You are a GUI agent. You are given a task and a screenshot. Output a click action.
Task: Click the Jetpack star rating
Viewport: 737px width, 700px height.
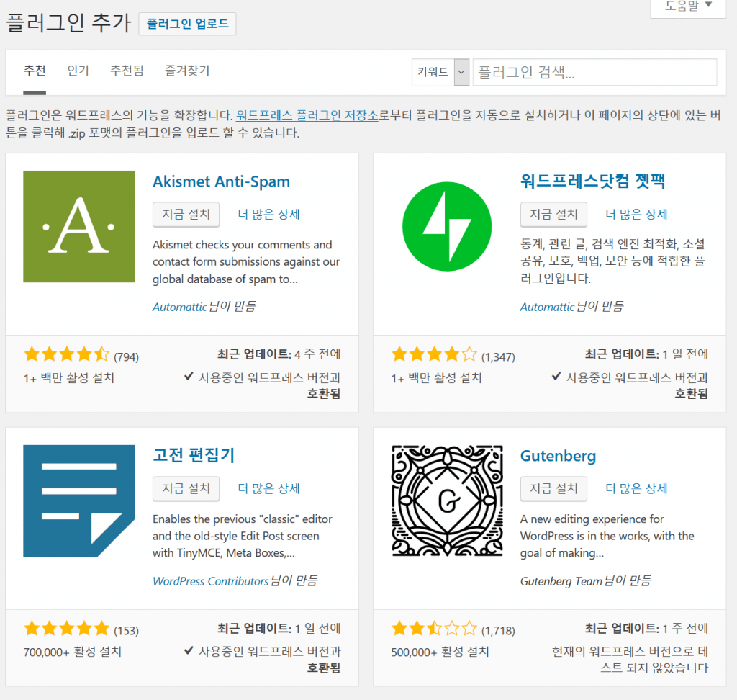point(434,354)
